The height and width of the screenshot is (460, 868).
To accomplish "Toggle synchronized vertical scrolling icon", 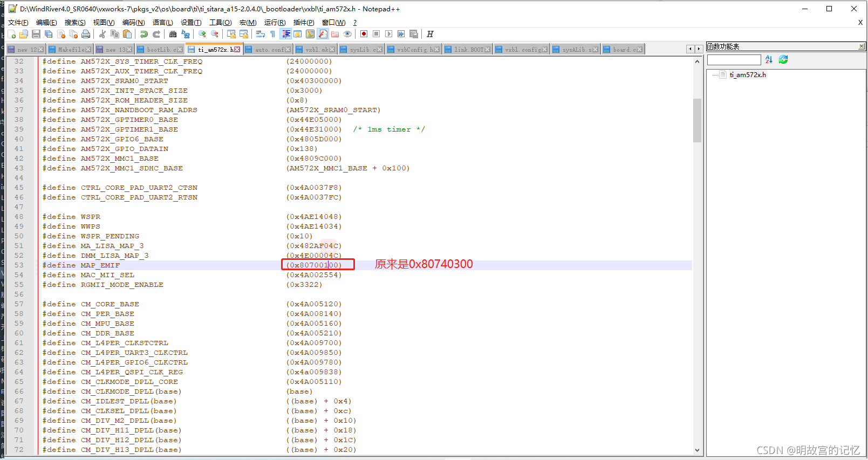I will pos(231,34).
